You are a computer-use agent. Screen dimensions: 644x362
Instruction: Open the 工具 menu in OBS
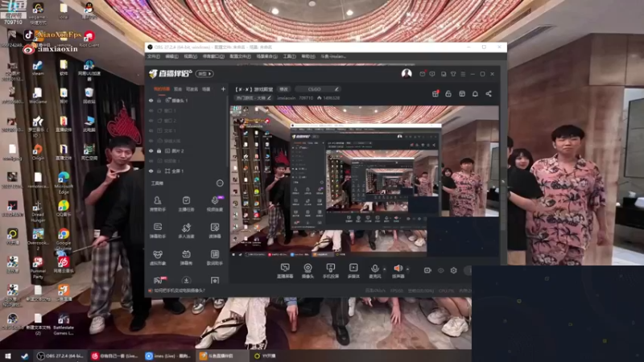pos(289,56)
